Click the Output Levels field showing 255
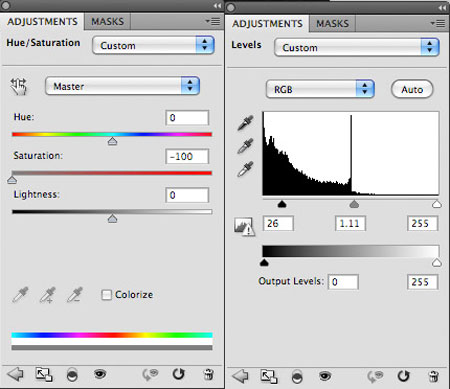Image resolution: width=450 pixels, height=389 pixels. (422, 282)
